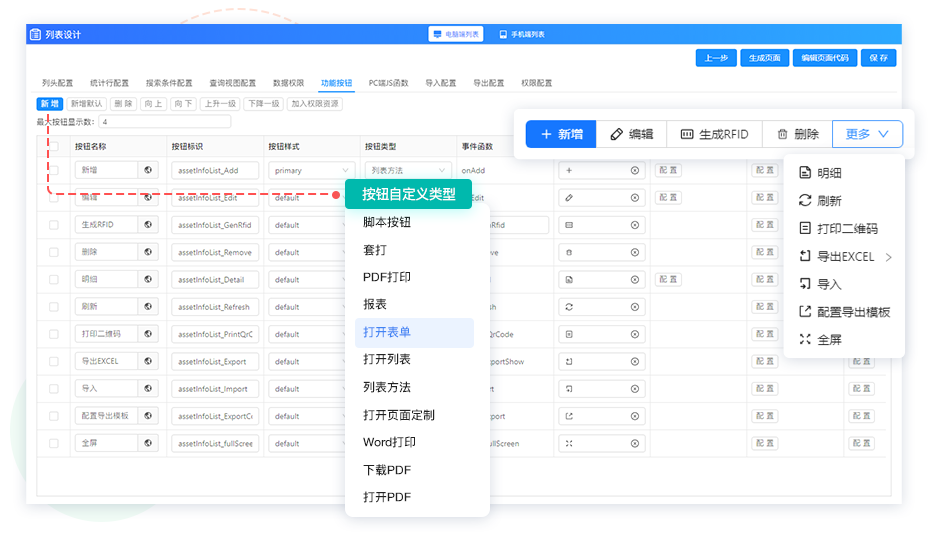The image size is (940, 540).
Task: Open the default style dropdown in 生成RFID row
Action: click(x=306, y=225)
